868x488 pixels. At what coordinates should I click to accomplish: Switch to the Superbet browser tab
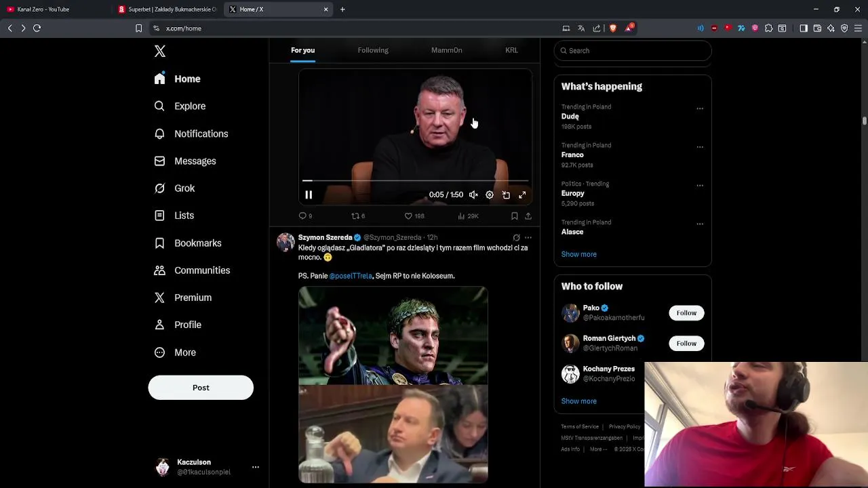167,9
